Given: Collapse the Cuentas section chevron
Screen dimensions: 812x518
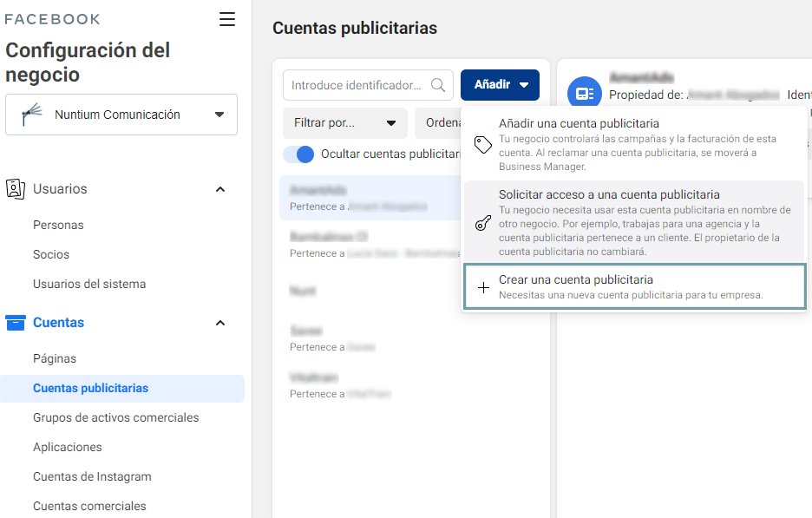Looking at the screenshot, I should pos(220,323).
